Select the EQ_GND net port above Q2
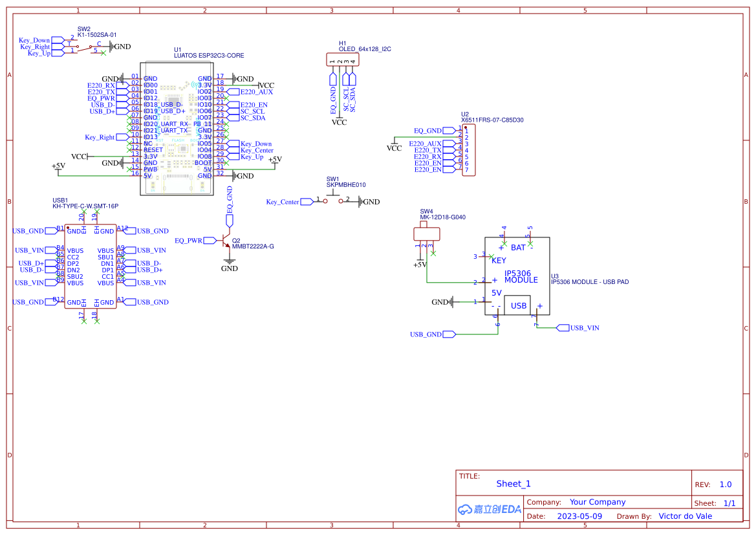Image resolution: width=756 pixels, height=535 pixels. [230, 206]
